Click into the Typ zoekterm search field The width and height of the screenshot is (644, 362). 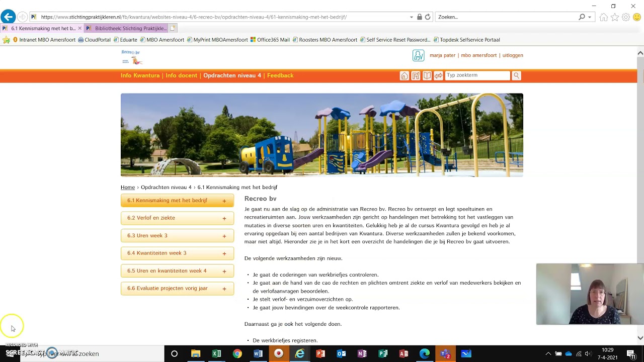(477, 75)
